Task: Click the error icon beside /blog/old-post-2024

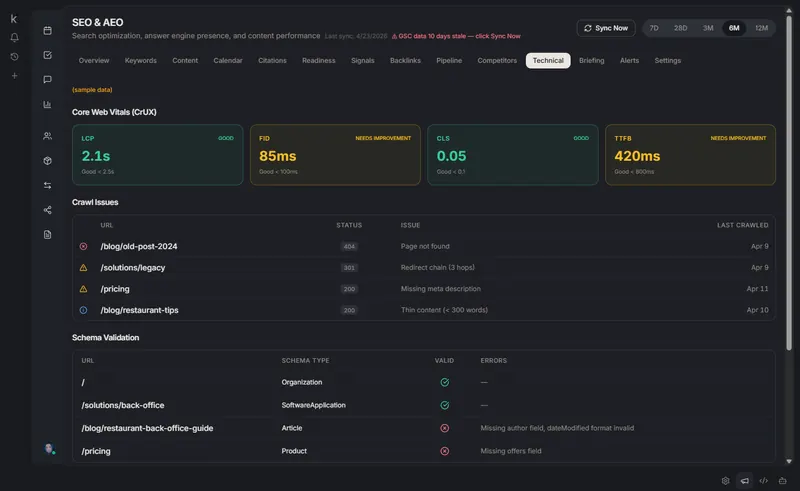Action: 83,247
